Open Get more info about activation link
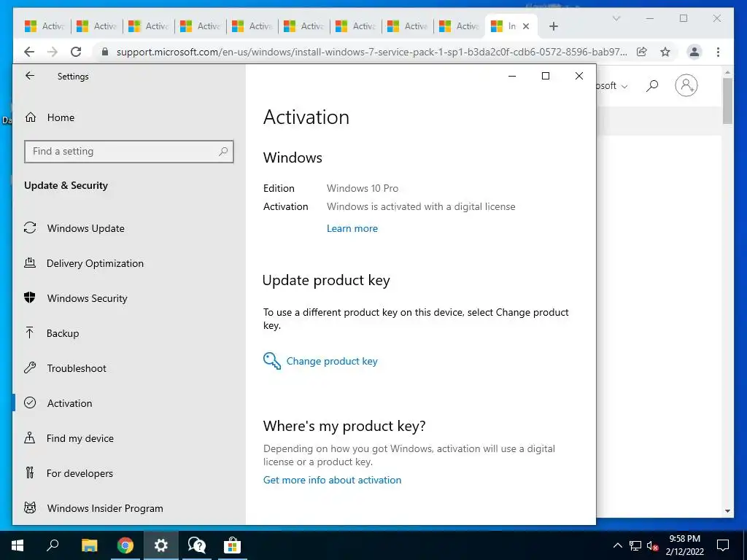 (332, 480)
